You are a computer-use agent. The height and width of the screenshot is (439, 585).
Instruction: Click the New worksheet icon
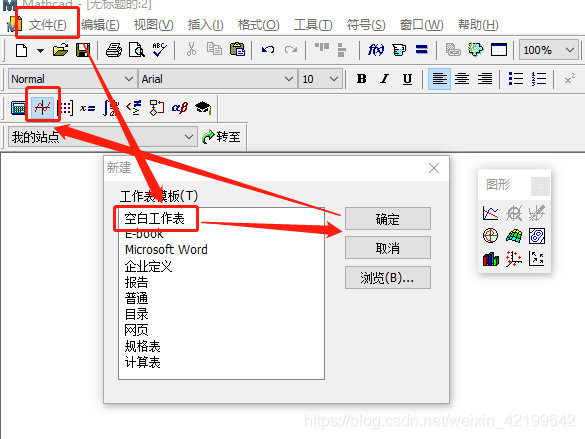[x=21, y=50]
